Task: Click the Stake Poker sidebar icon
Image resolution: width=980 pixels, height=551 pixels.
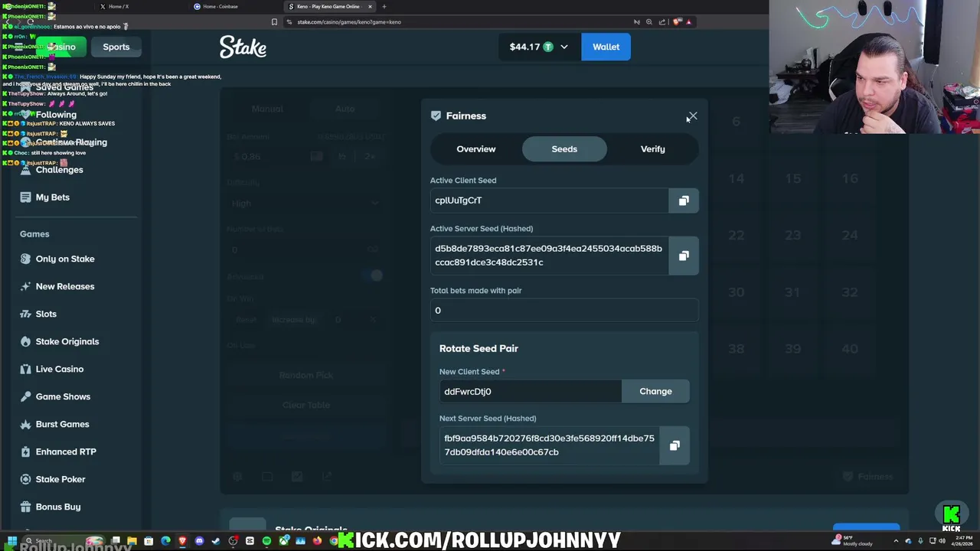Action: coord(25,479)
